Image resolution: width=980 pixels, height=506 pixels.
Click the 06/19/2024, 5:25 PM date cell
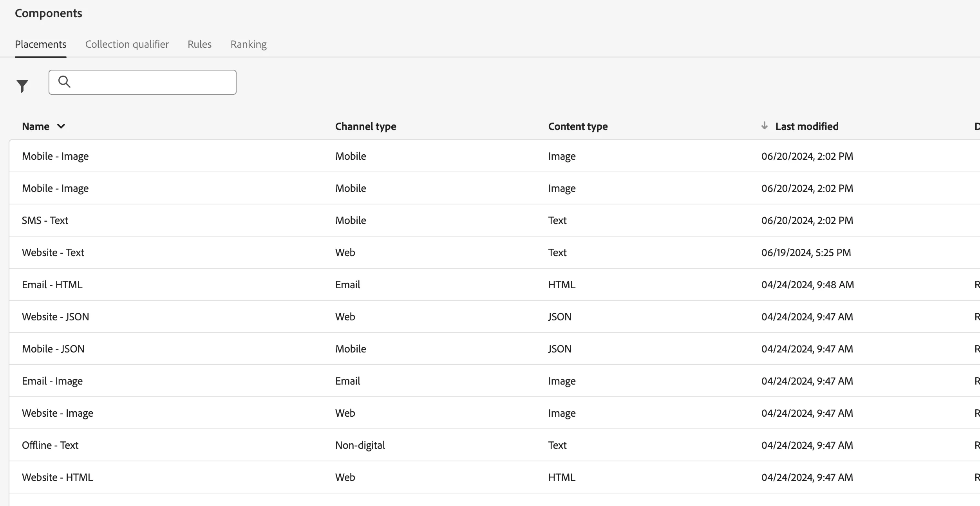tap(806, 253)
